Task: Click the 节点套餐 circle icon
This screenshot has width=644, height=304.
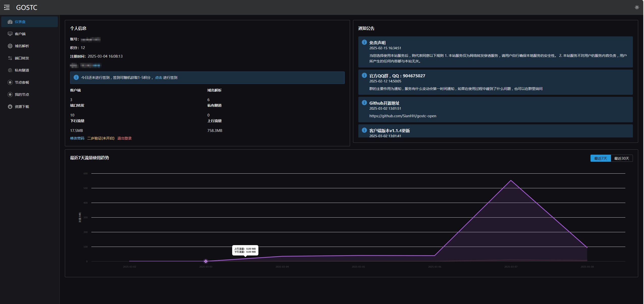Action: click(10, 82)
